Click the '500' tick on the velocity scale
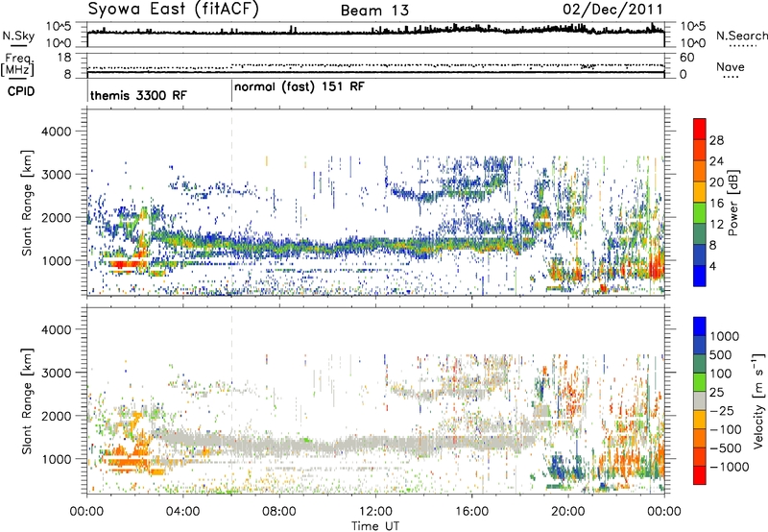This screenshot has width=768, height=532. (x=721, y=354)
